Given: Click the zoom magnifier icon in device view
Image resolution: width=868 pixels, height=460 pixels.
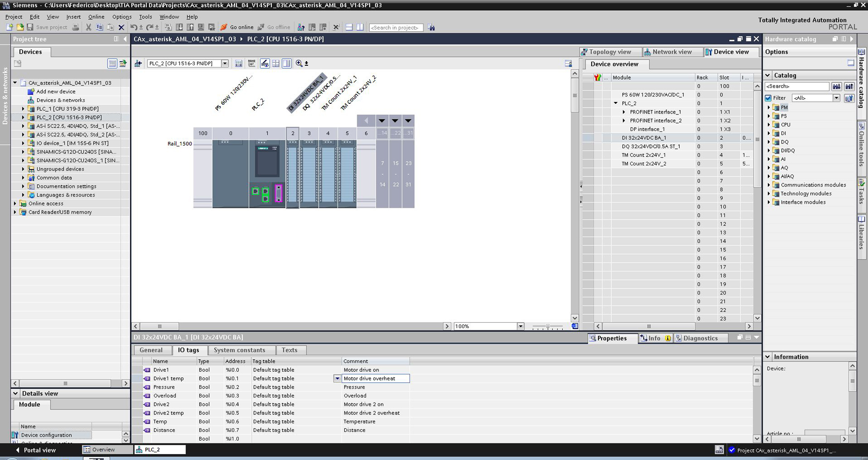Looking at the screenshot, I should click(299, 63).
